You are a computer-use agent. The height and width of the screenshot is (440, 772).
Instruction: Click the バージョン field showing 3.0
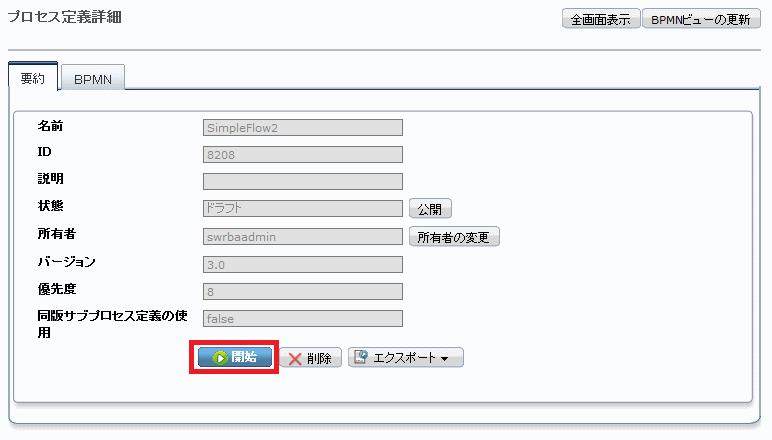[x=303, y=264]
